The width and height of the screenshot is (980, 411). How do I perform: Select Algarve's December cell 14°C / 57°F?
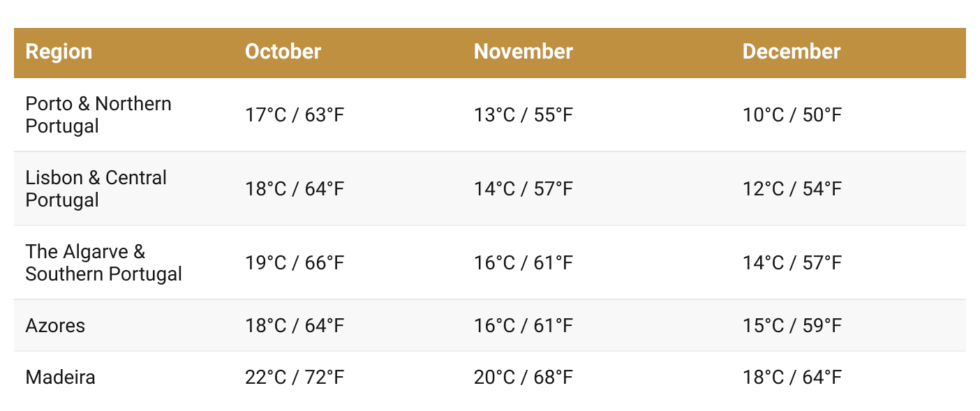pyautogui.click(x=792, y=263)
